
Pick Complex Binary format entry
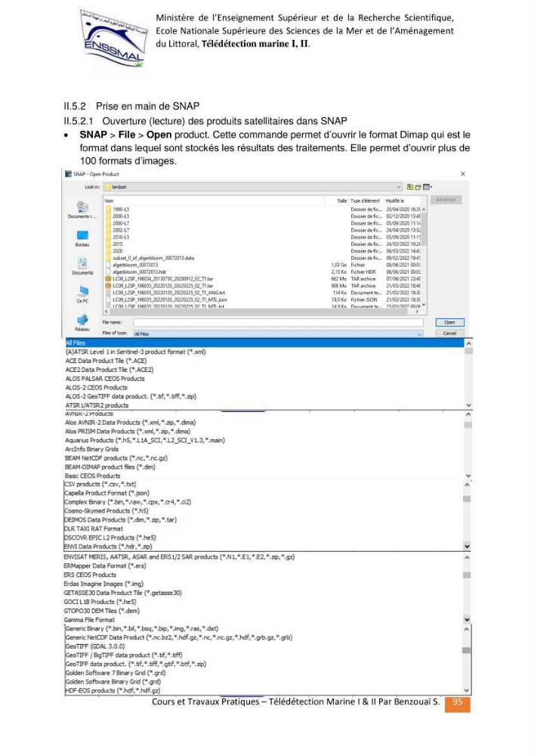(x=128, y=502)
